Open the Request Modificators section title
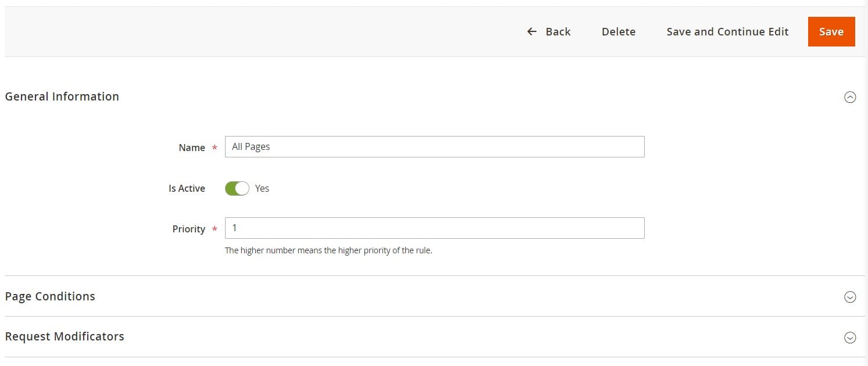The width and height of the screenshot is (868, 366). tap(65, 336)
